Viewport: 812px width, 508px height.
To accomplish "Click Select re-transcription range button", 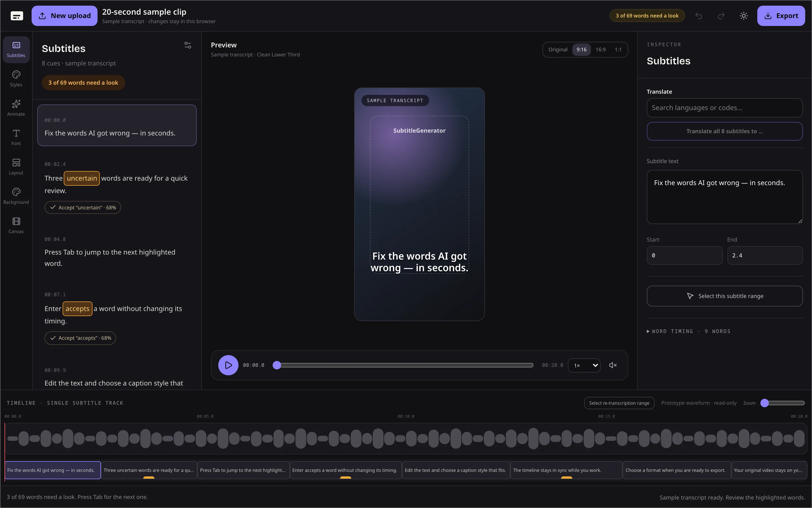I will pyautogui.click(x=619, y=403).
